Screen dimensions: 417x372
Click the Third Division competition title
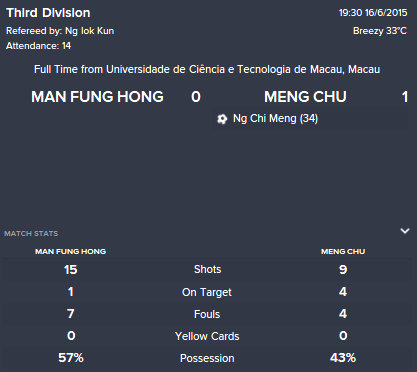point(48,13)
